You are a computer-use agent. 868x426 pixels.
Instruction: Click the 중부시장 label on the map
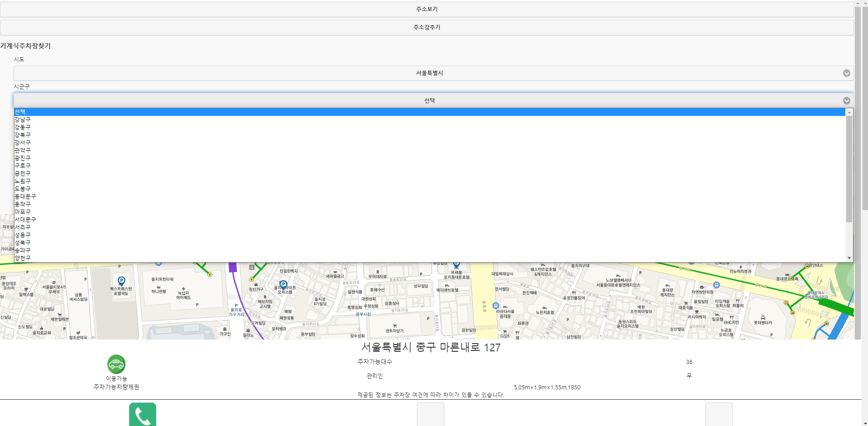(x=363, y=314)
